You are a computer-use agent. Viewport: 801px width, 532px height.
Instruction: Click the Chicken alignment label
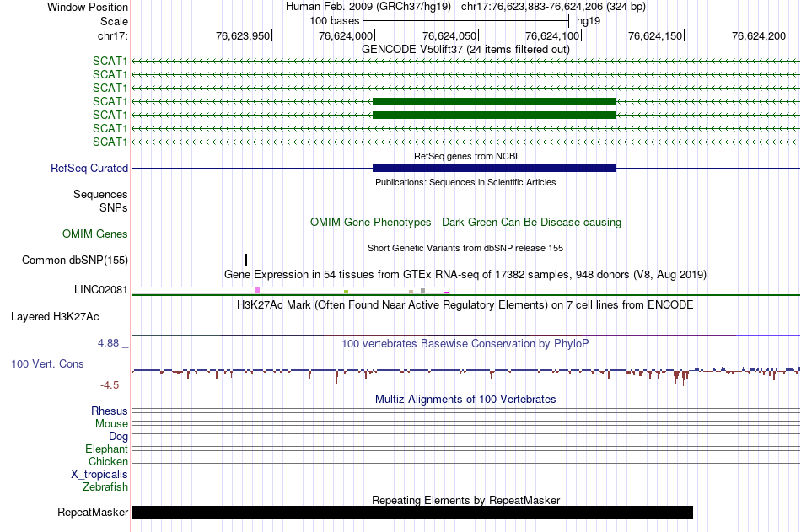pyautogui.click(x=108, y=461)
